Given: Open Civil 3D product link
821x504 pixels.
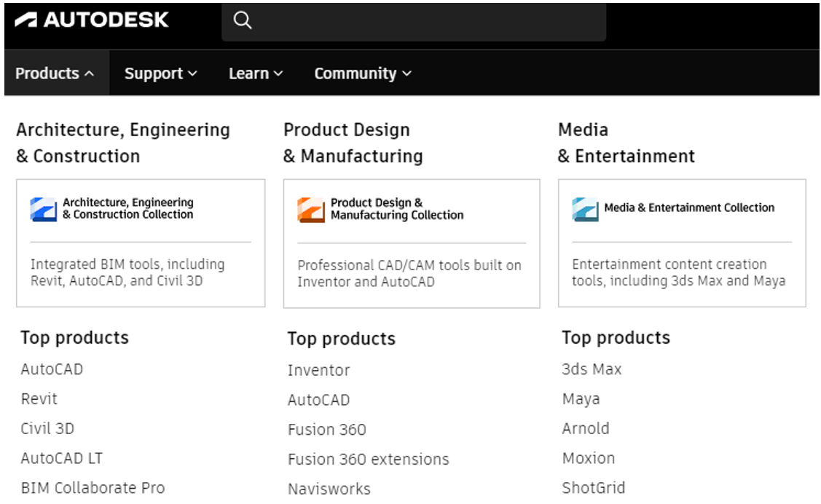Looking at the screenshot, I should click(x=47, y=429).
